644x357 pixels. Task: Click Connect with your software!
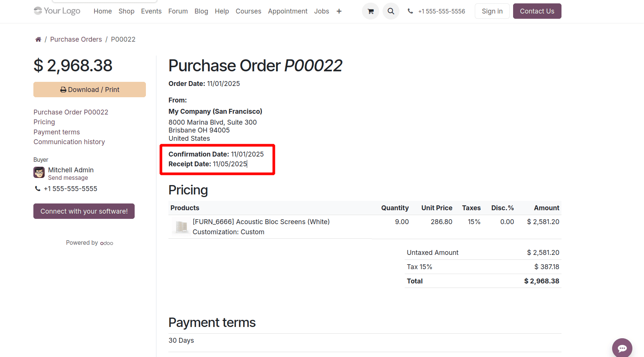click(x=84, y=211)
